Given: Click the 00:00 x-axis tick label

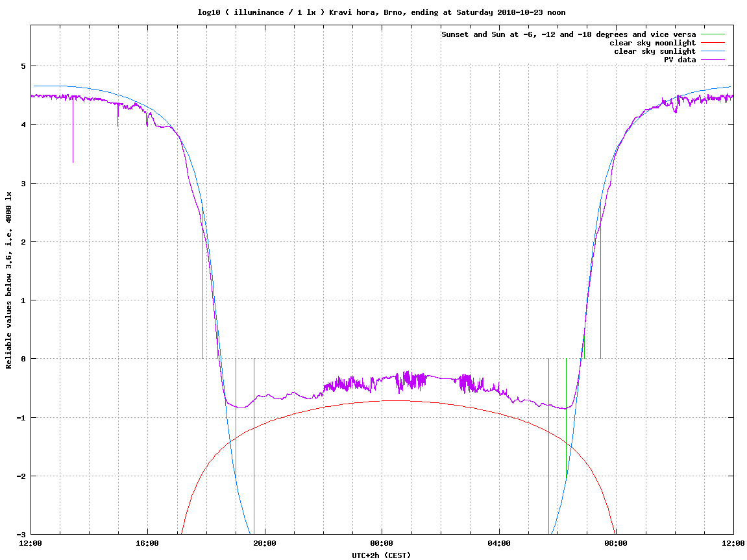Looking at the screenshot, I should pyautogui.click(x=382, y=543).
